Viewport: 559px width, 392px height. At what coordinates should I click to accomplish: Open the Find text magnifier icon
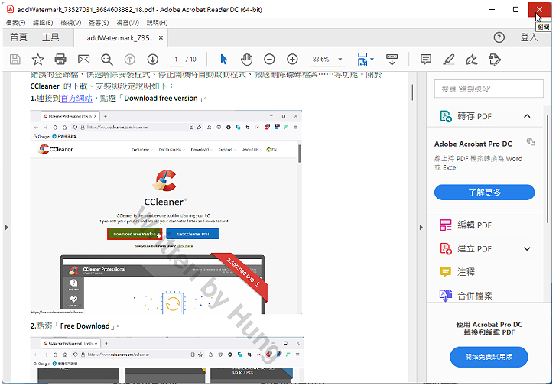pos(106,59)
